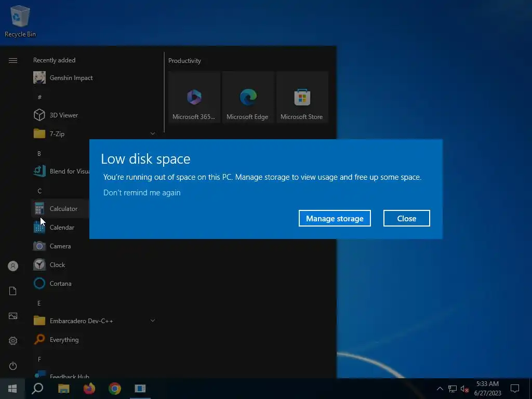
Task: Launch Google Chrome from the taskbar
Action: click(115, 389)
